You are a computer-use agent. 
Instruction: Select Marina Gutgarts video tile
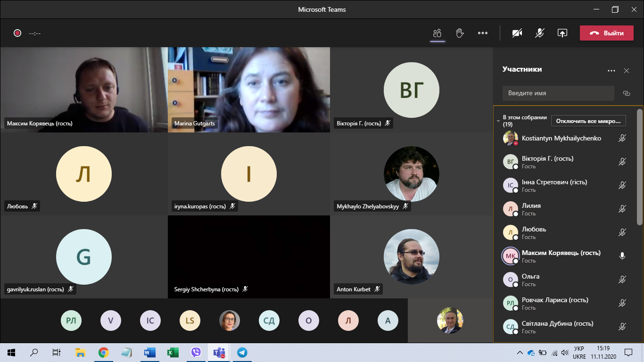(x=249, y=90)
